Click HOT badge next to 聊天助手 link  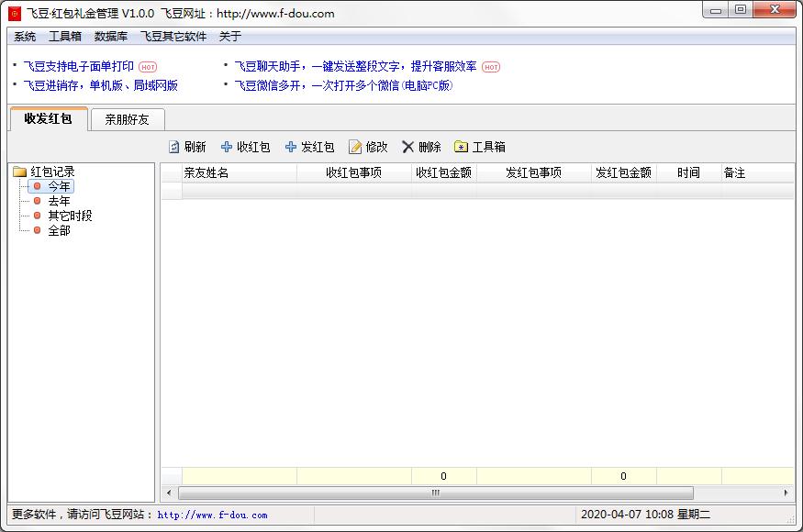pyautogui.click(x=491, y=67)
